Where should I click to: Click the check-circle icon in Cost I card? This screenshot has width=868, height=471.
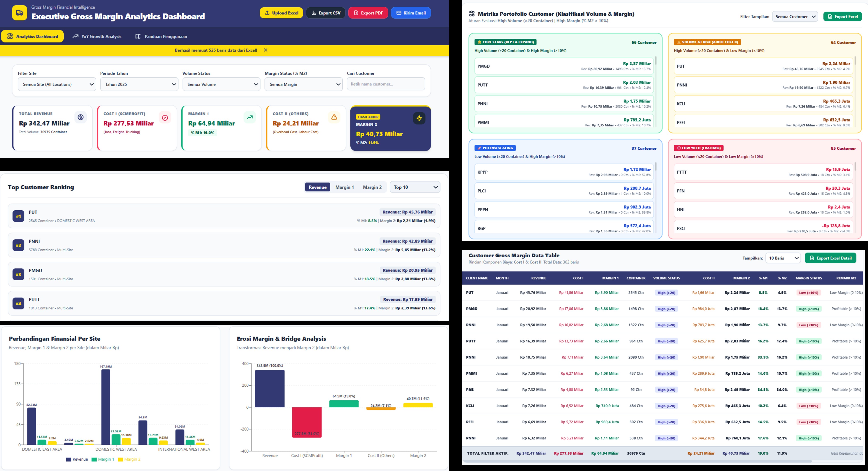tap(165, 118)
